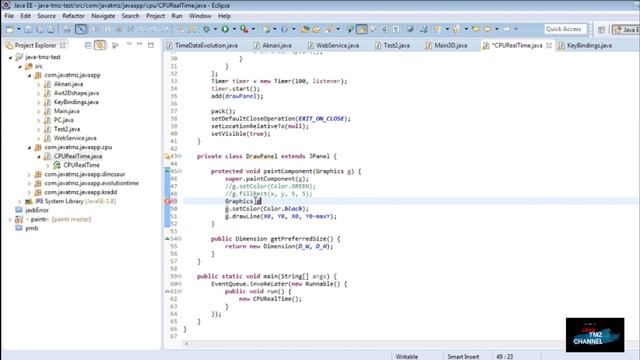
Task: Collapse the com.javatmz.javaapp.cpu package
Action: [29, 147]
